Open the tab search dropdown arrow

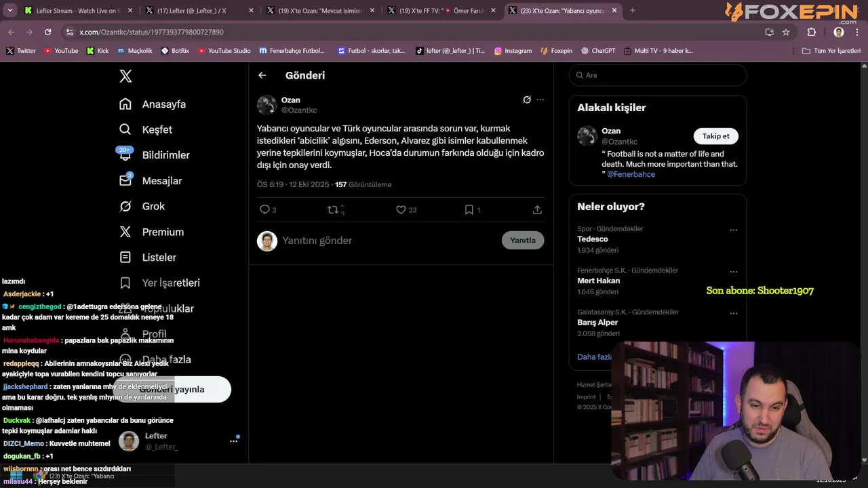tap(9, 10)
